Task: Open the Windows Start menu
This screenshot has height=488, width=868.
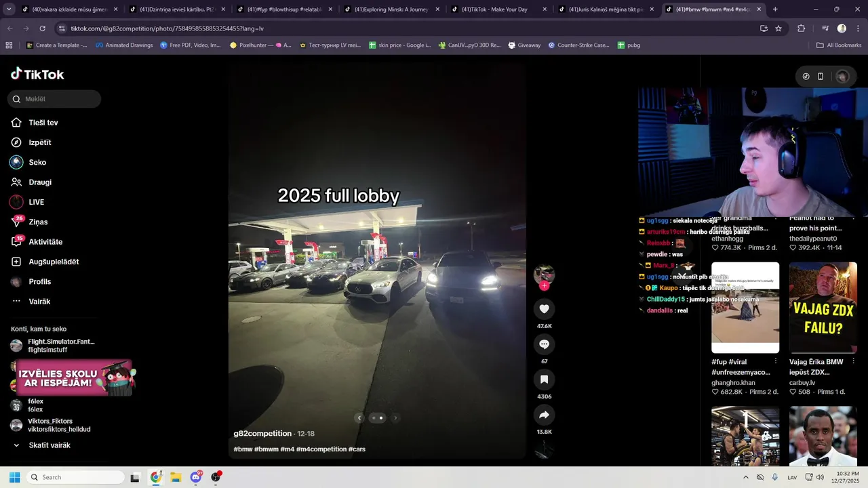Action: pos(14,477)
